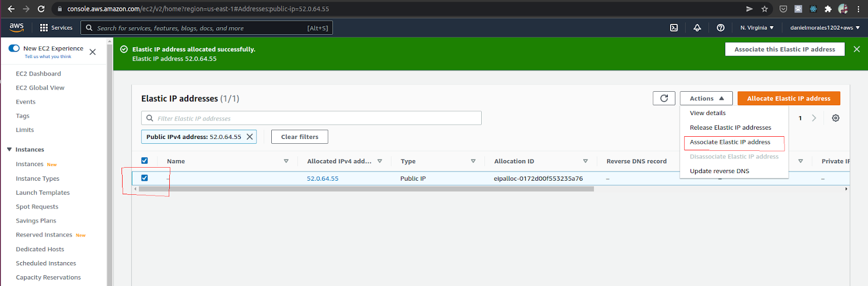Open Limits in sidebar
The image size is (868, 286).
point(25,130)
